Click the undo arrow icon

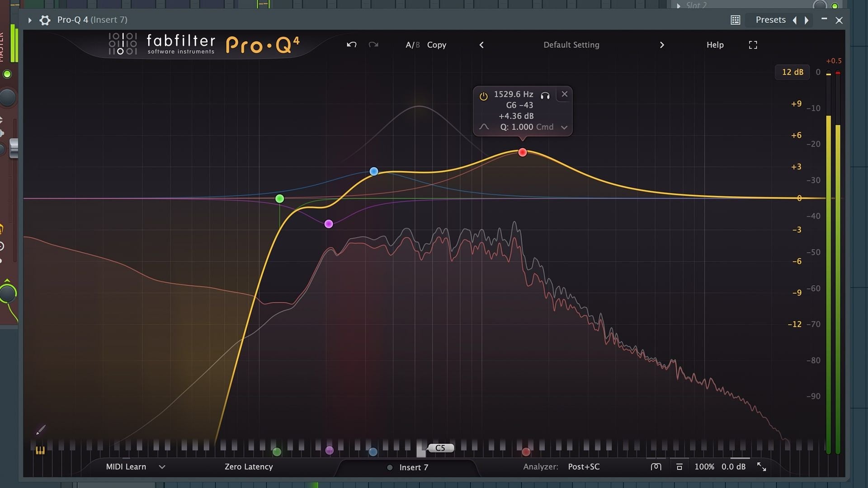[x=352, y=45]
